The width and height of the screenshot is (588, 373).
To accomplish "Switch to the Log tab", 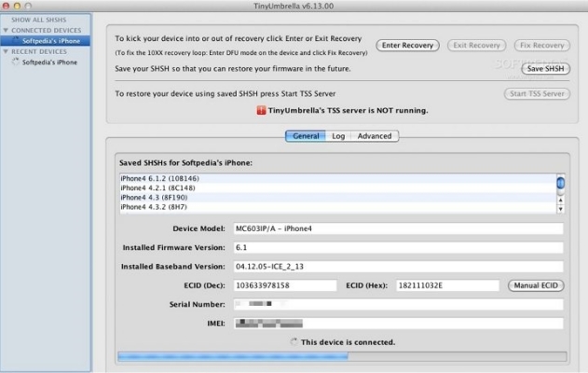I will click(x=337, y=136).
